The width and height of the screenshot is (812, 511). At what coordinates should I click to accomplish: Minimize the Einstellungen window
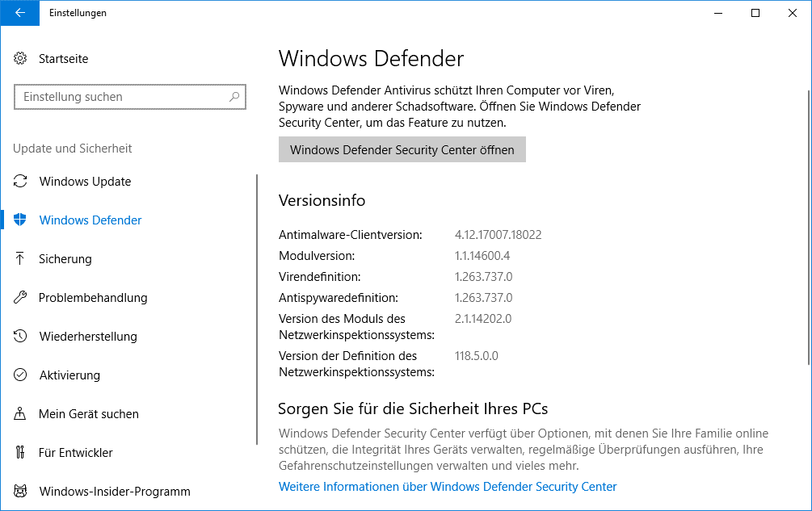(718, 13)
